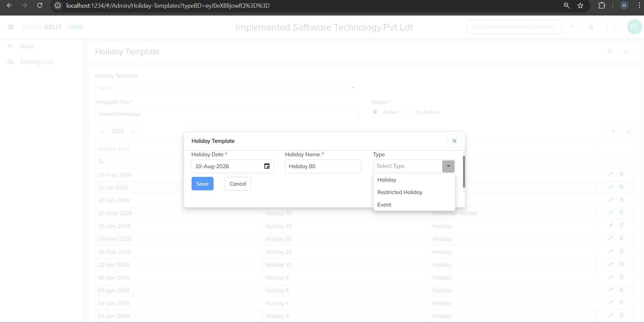Viewport: 644px width, 323px height.
Task: Click the add holiday plus icon above table
Action: 613,131
